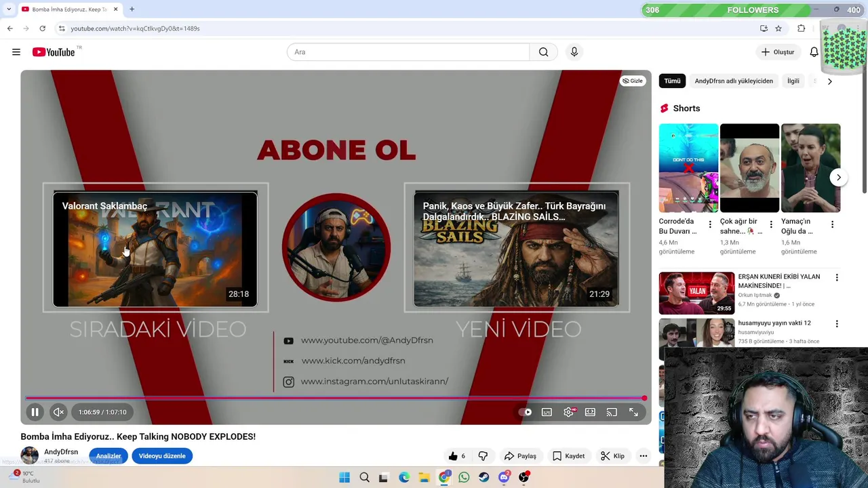The height and width of the screenshot is (488, 868).
Task: Click the browser address bar URL
Action: click(x=135, y=28)
